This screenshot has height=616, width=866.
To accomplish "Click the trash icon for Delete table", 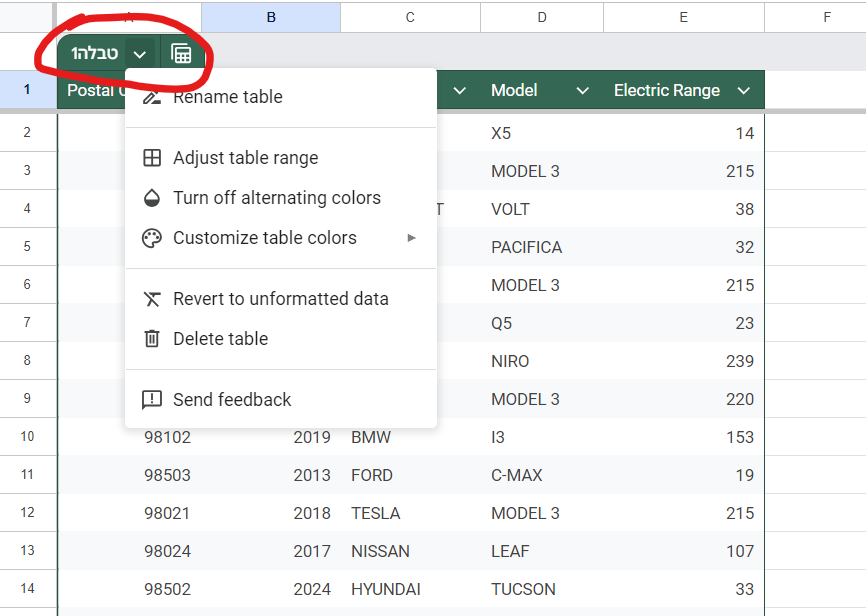I will (x=152, y=339).
